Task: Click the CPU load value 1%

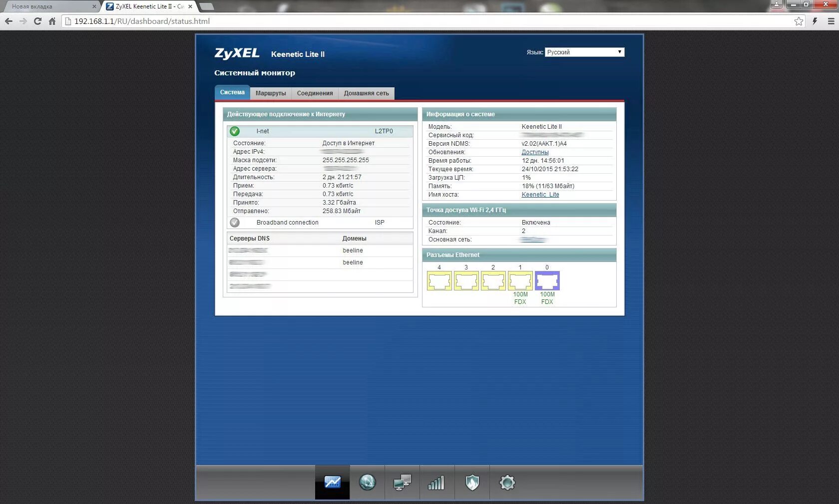Action: pyautogui.click(x=526, y=178)
